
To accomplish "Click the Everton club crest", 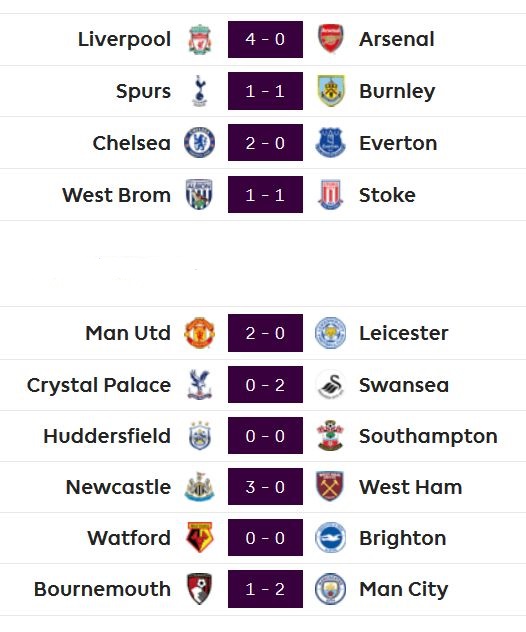I will click(331, 143).
